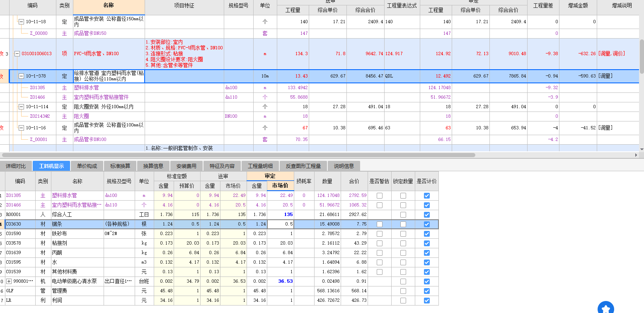
Task: Tick 是否暂估 checkbox for 塑料排水管 dn100
Action: tap(380, 196)
